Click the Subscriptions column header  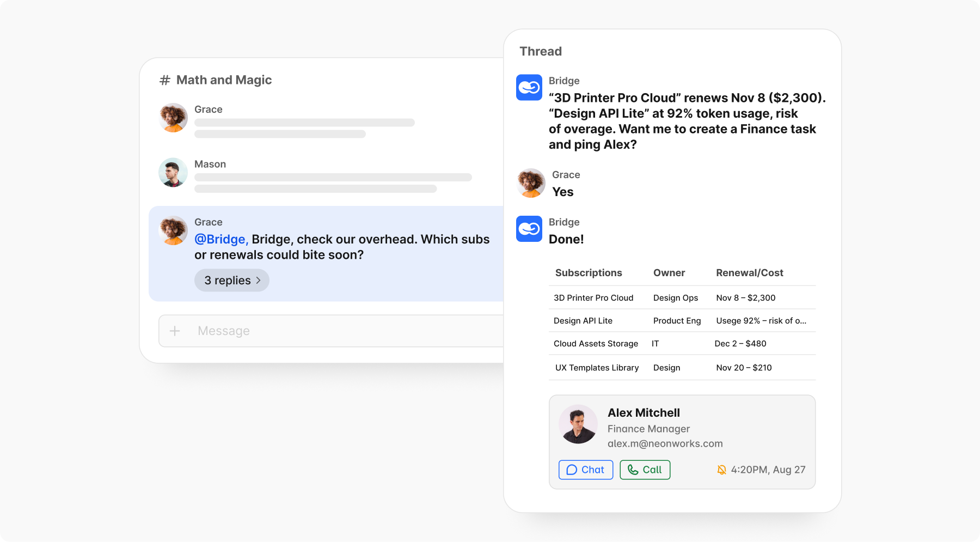pos(589,273)
